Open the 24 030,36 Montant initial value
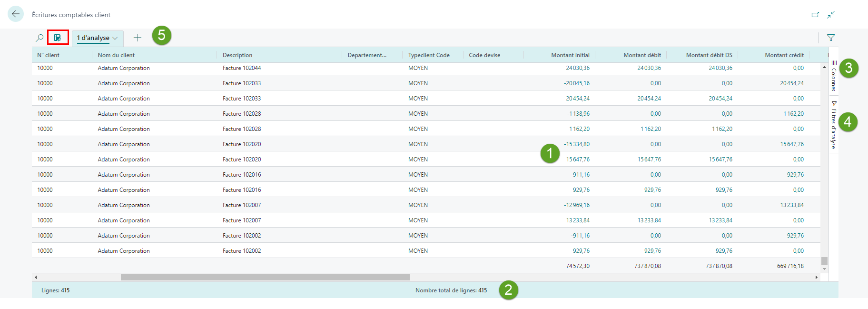Image resolution: width=868 pixels, height=309 pixels. (578, 68)
